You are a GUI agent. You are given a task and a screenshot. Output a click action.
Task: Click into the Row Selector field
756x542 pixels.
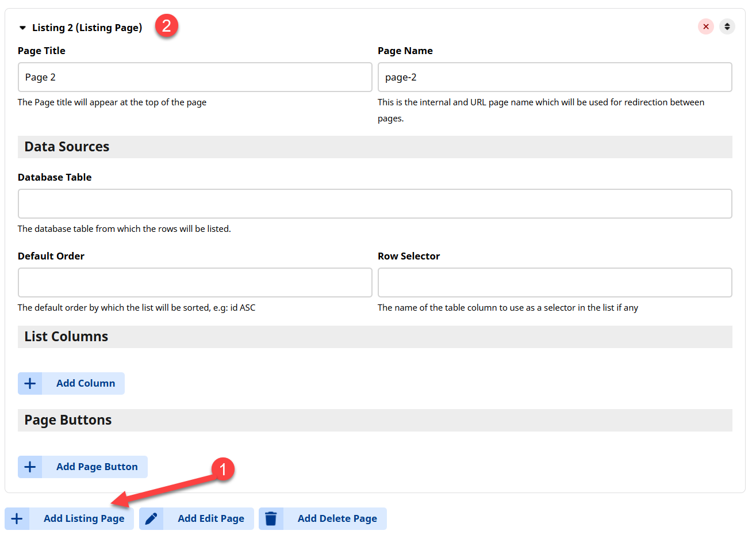click(554, 283)
